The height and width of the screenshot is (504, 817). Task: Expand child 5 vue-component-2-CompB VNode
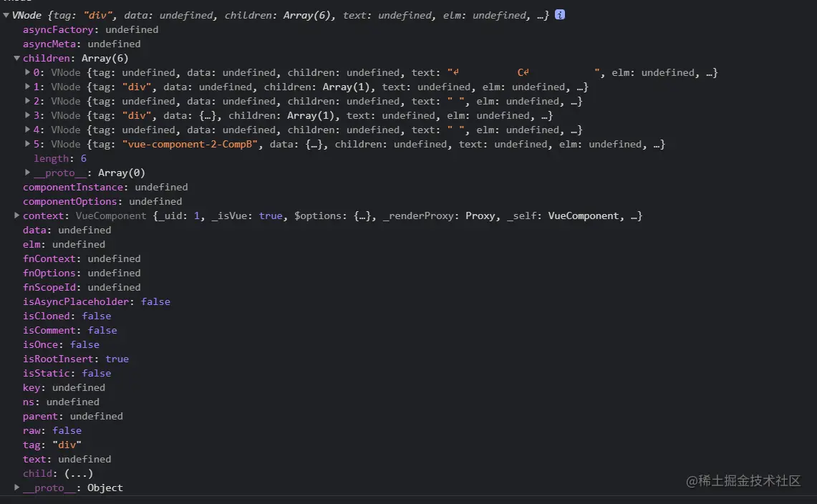28,144
